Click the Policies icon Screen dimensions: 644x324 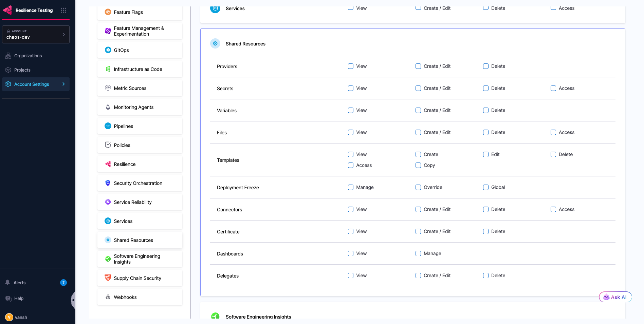click(x=108, y=145)
